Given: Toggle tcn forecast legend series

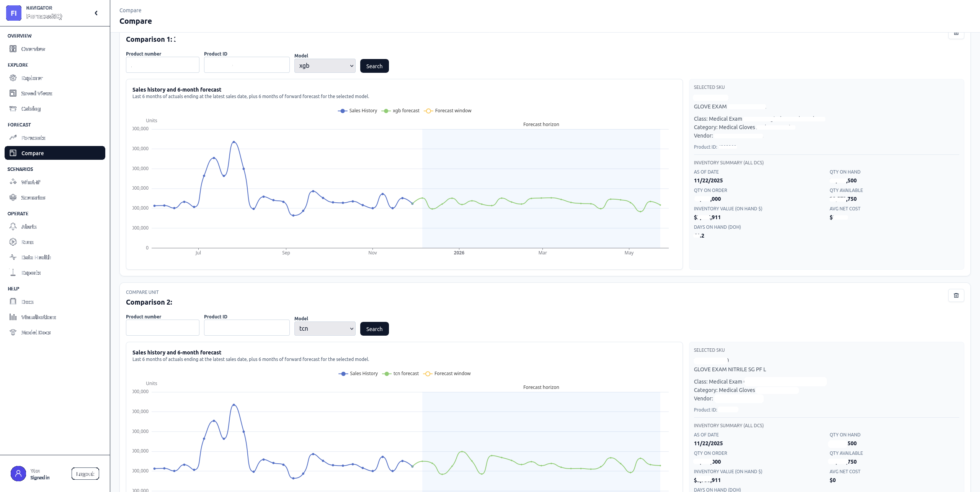Looking at the screenshot, I should tap(400, 374).
